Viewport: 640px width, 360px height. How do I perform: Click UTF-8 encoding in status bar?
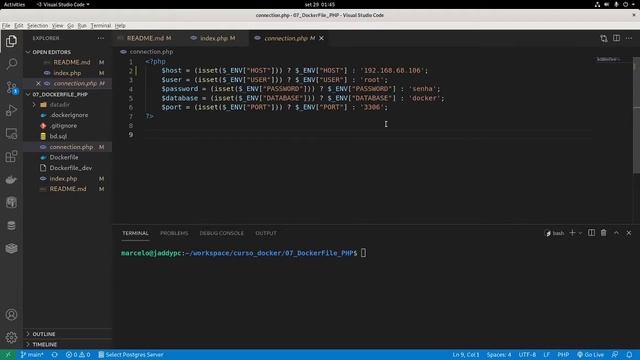[x=527, y=355]
